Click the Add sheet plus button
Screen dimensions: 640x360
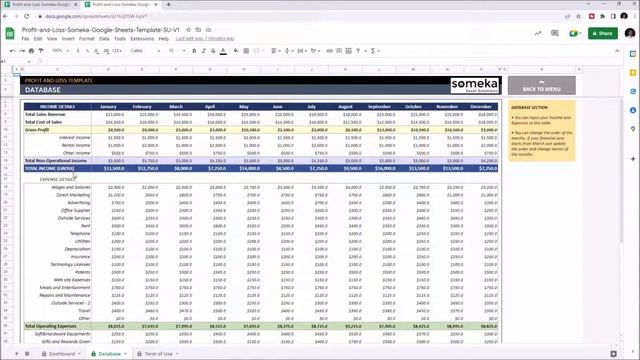[x=17, y=354]
